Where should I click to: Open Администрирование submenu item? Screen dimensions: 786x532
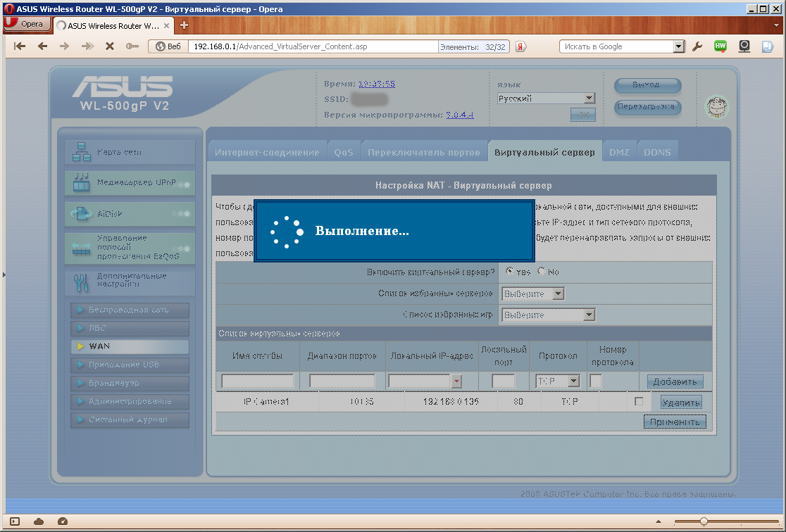tap(130, 401)
